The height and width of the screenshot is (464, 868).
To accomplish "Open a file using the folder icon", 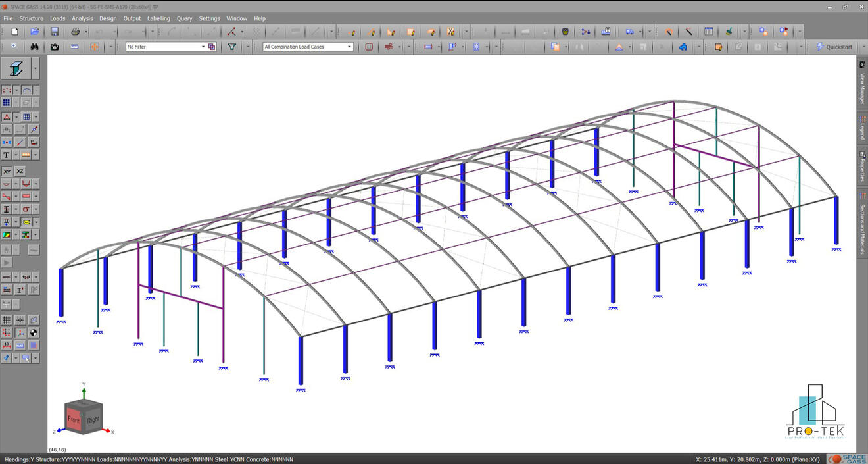I will 34,31.
